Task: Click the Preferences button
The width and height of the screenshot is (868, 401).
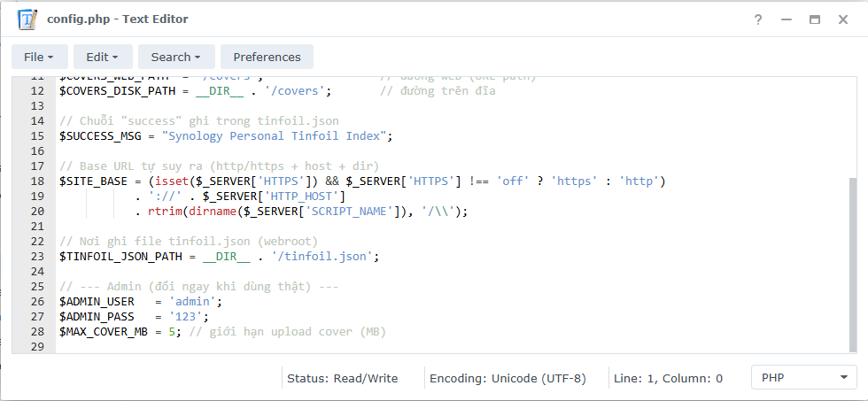Action: 267,57
